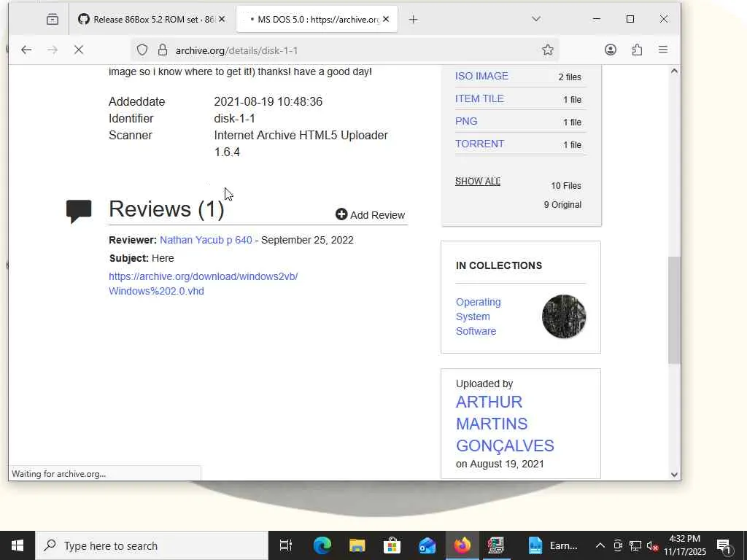
Task: Open the 86Box app in the taskbar
Action: (496, 545)
